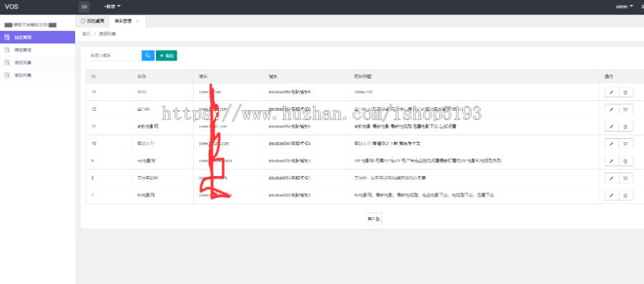Delete the row with ID 9
Viewport: 644px width, 284px height.
point(625,161)
